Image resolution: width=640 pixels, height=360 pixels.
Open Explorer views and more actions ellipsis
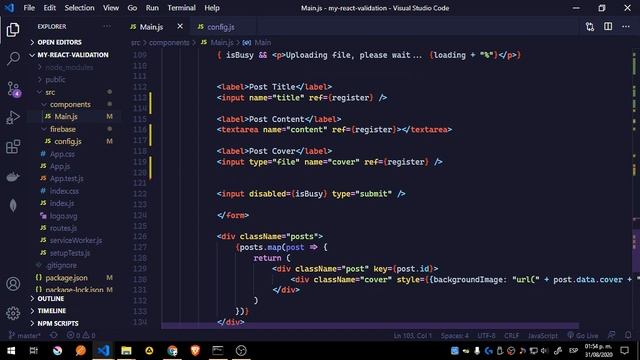pyautogui.click(x=107, y=26)
